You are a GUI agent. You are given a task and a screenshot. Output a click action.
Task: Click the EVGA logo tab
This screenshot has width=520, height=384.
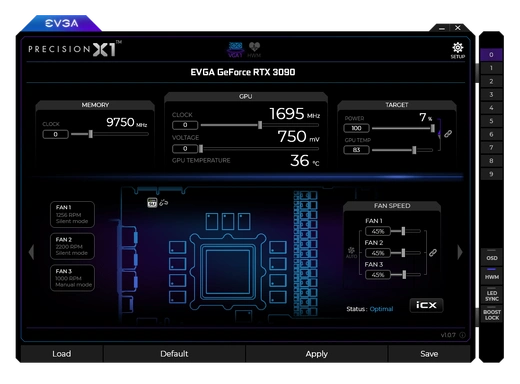coord(62,23)
